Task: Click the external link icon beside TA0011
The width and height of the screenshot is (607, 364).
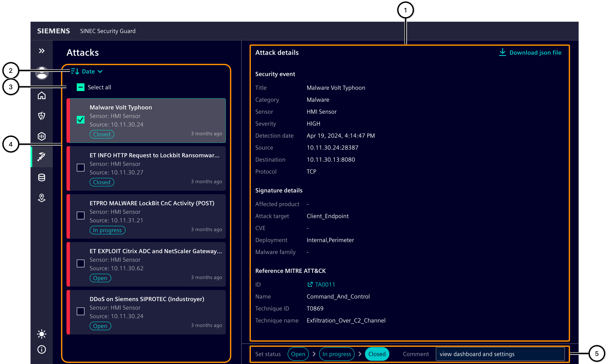Action: click(x=310, y=284)
